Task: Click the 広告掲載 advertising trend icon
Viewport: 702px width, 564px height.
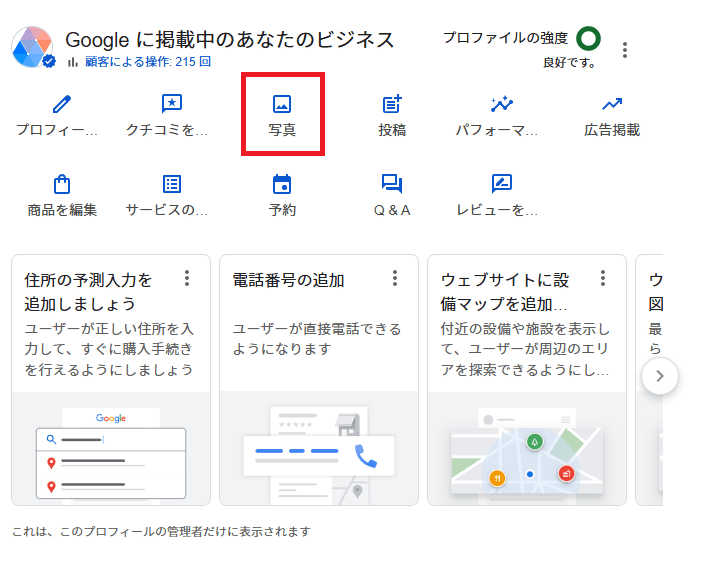Action: click(x=612, y=104)
